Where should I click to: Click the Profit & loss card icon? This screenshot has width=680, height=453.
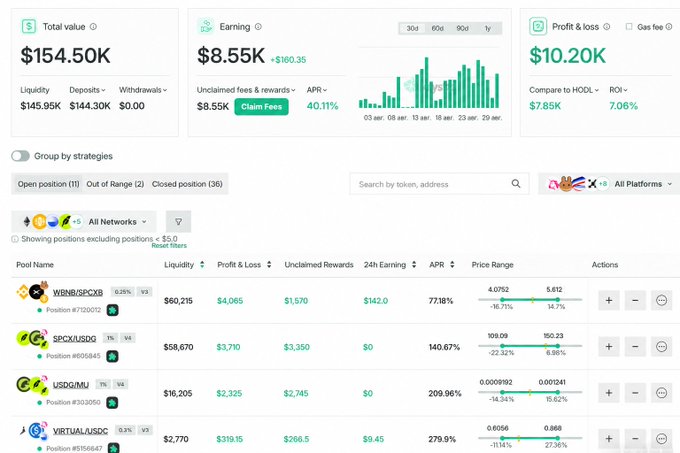[538, 26]
